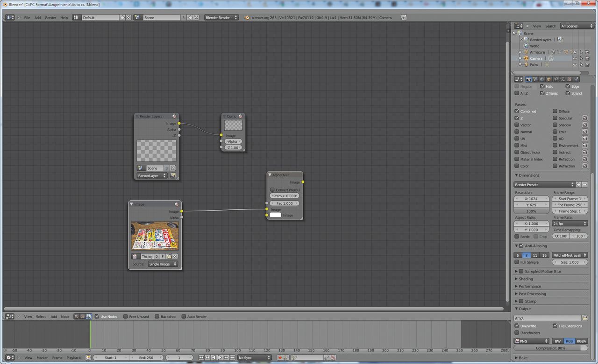Open the World properties tab icon

[x=542, y=79]
